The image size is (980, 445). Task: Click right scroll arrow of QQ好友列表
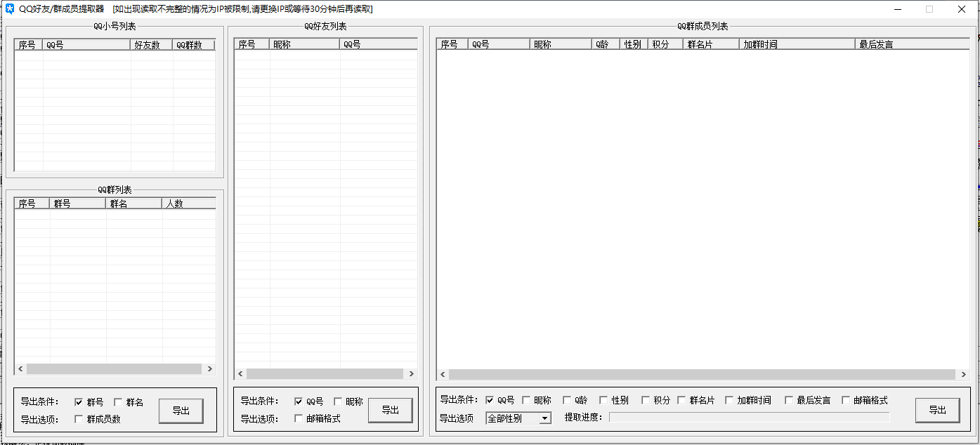411,374
